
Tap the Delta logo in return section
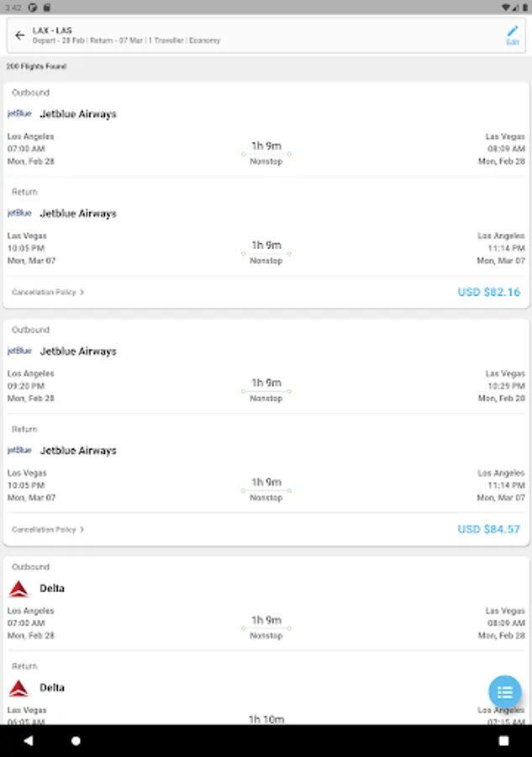18,688
